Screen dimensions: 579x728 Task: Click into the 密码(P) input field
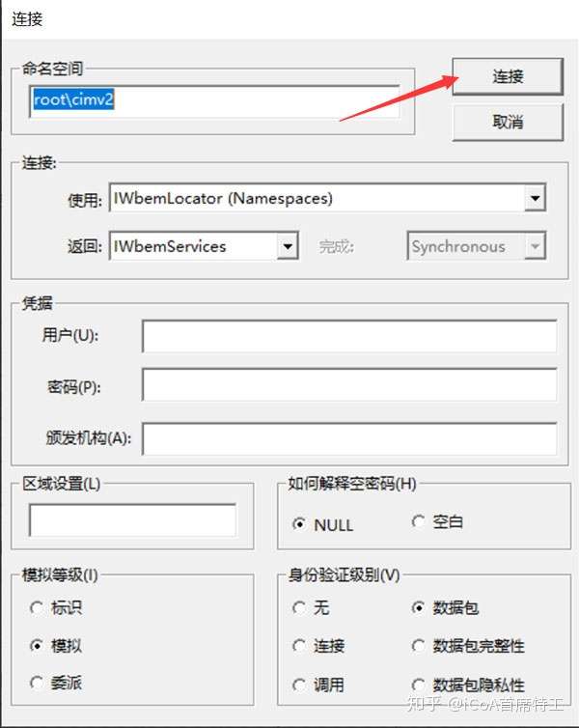tap(349, 385)
